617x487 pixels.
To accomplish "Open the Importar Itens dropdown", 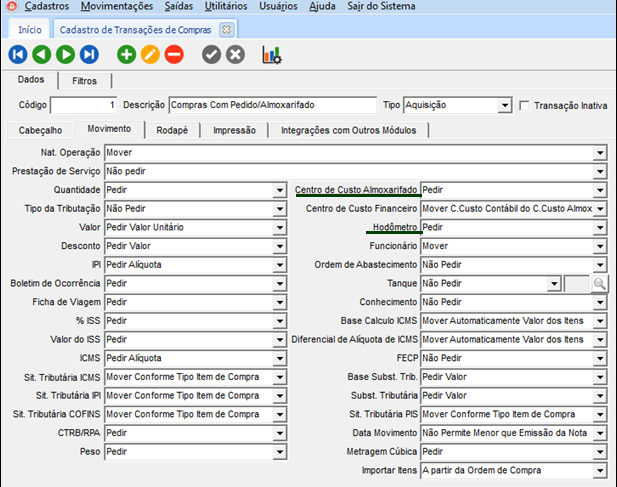I will [x=600, y=471].
